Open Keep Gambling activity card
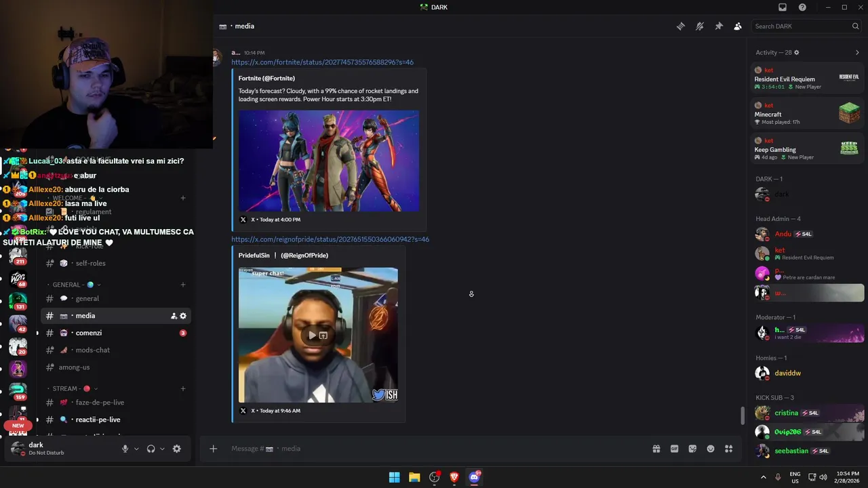The image size is (868, 488). coord(807,148)
